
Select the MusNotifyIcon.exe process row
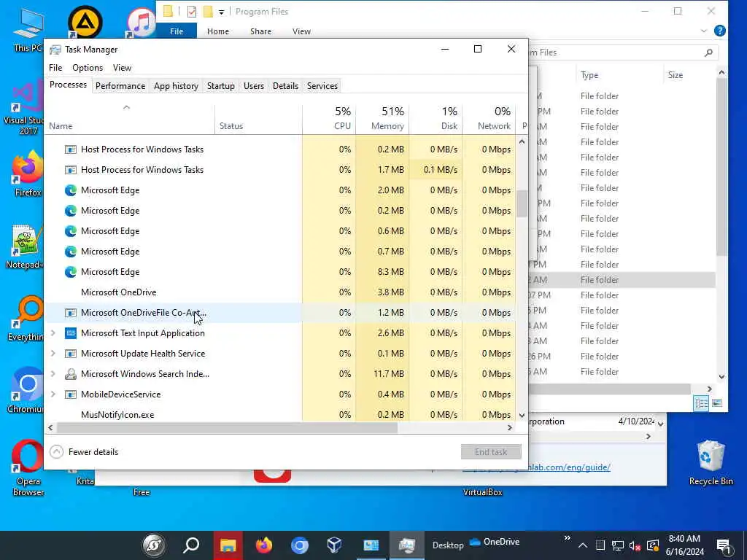coord(279,415)
